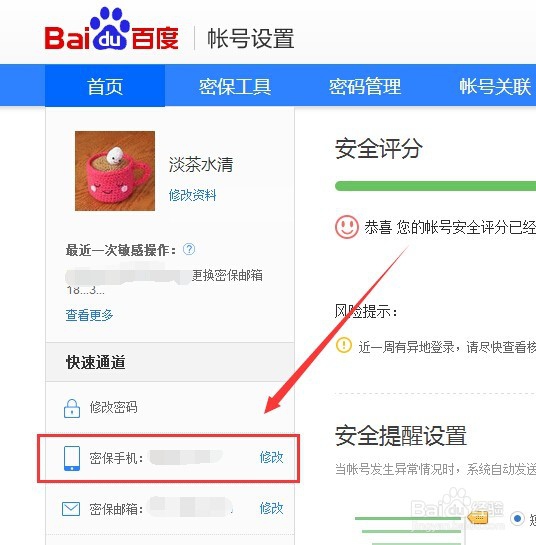The image size is (536, 545).
Task: Click 修改 next to 密保手机
Action: (271, 457)
